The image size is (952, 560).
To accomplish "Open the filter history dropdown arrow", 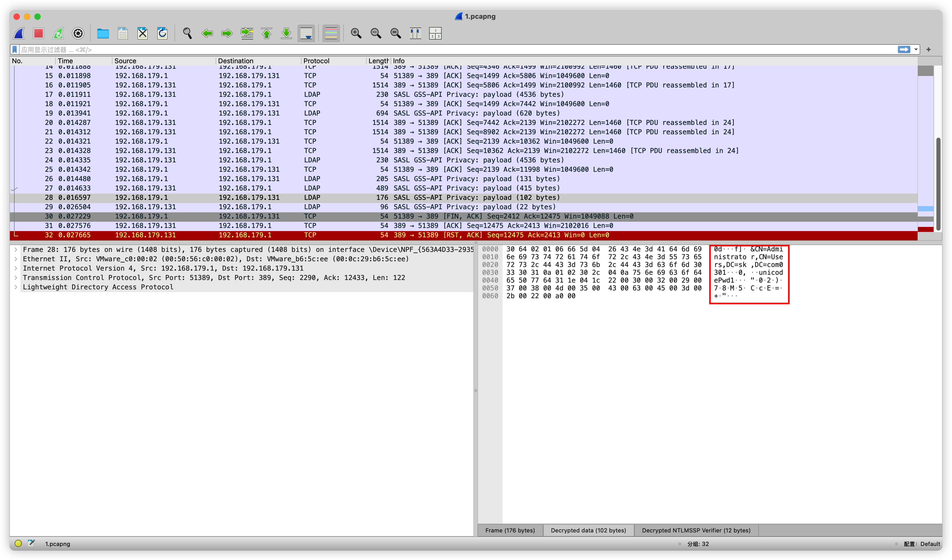I will (x=916, y=49).
